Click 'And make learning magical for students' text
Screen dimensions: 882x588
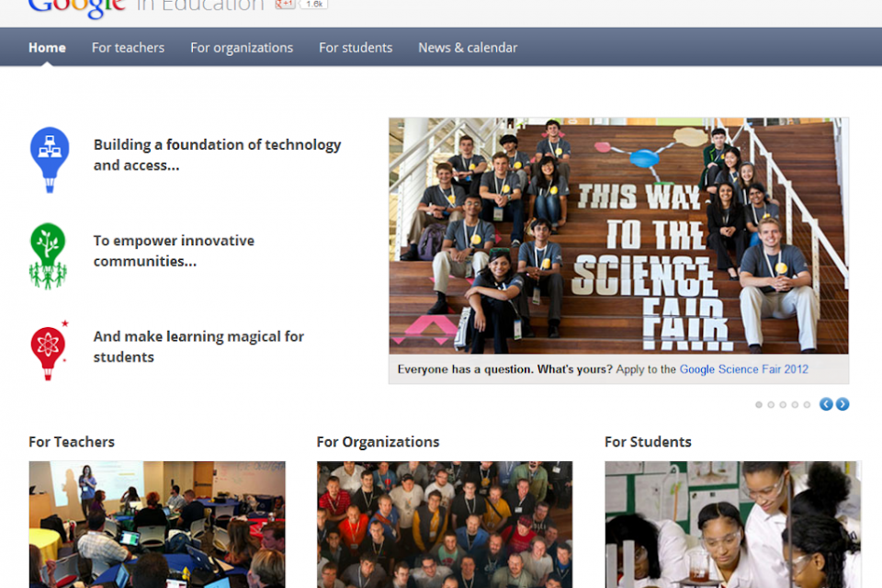pos(198,346)
